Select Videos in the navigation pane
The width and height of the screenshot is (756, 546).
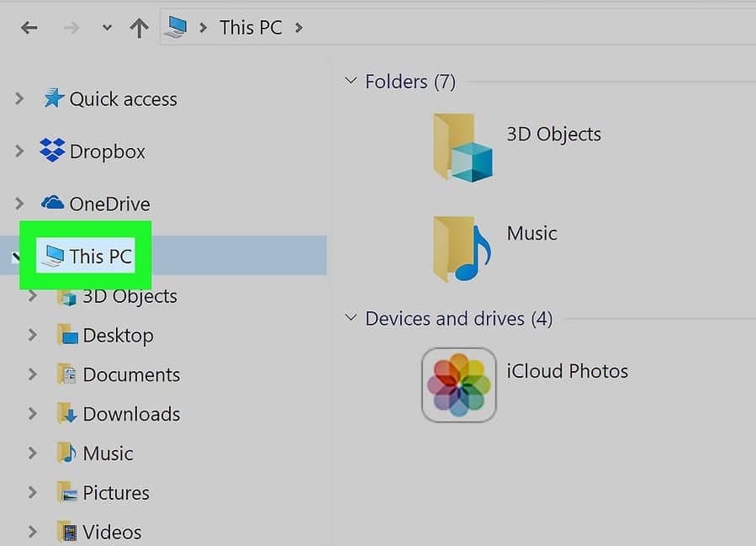click(x=111, y=532)
